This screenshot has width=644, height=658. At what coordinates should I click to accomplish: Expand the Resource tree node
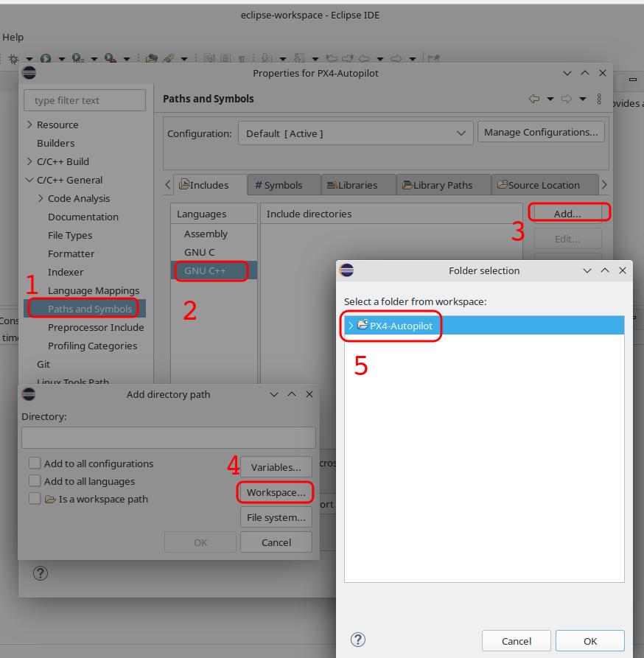29,125
